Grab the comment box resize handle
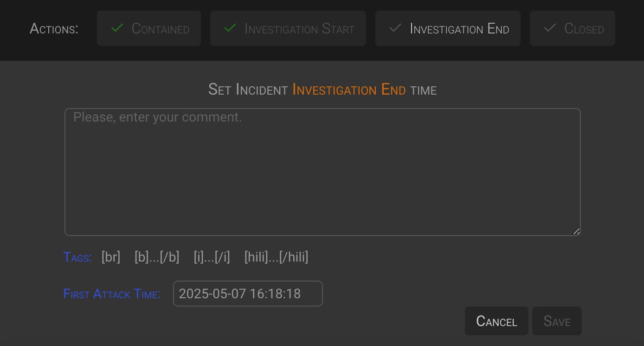This screenshot has height=346, width=644. pos(576,231)
